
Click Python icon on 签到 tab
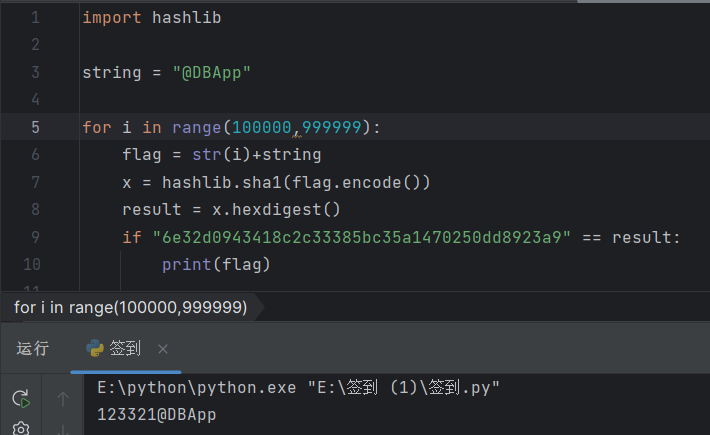95,348
